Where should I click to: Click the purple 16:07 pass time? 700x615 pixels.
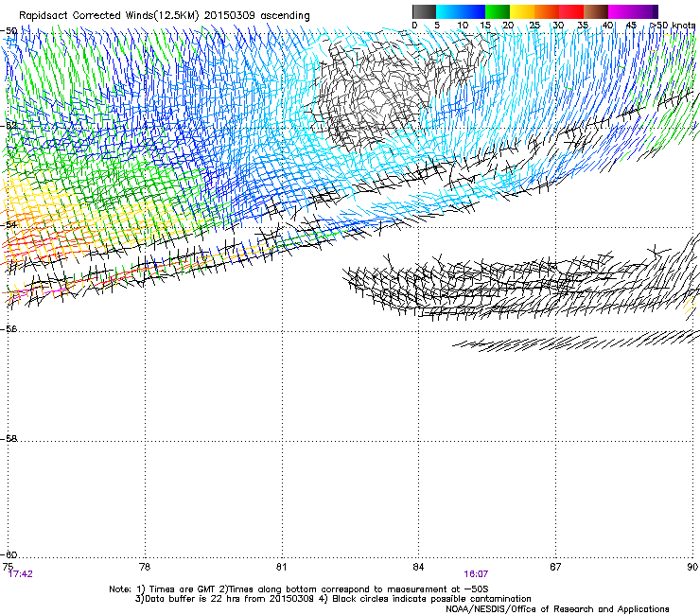(x=476, y=574)
